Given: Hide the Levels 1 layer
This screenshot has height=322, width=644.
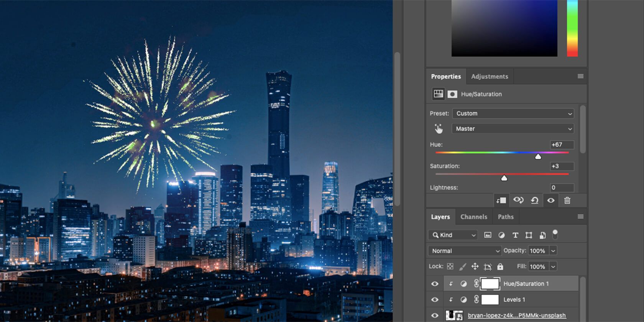Looking at the screenshot, I should 435,299.
